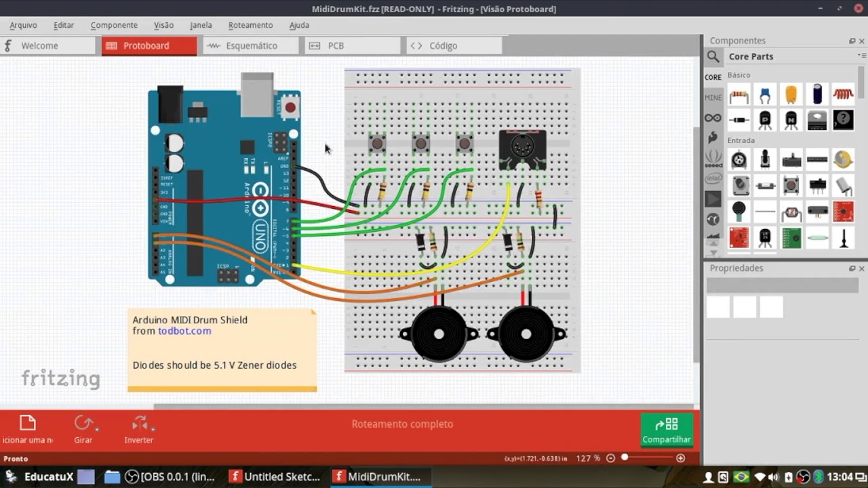Open the Editar menu

point(64,25)
